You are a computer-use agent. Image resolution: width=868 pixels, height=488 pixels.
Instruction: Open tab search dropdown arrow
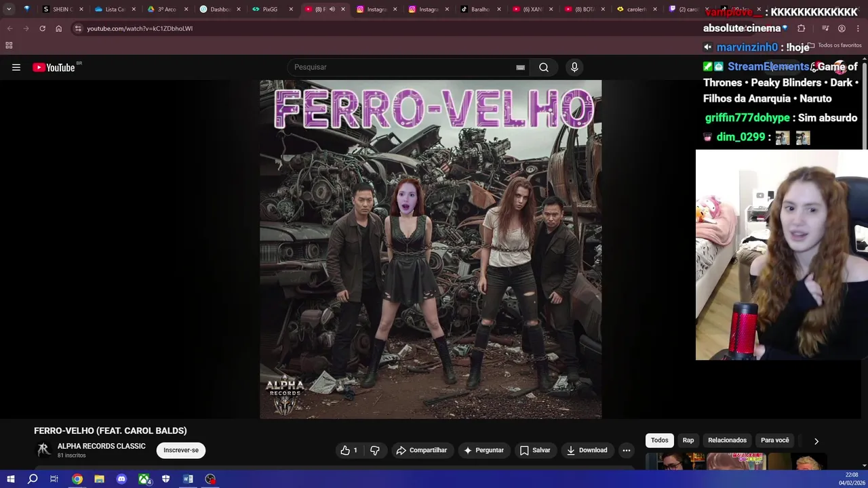click(9, 9)
